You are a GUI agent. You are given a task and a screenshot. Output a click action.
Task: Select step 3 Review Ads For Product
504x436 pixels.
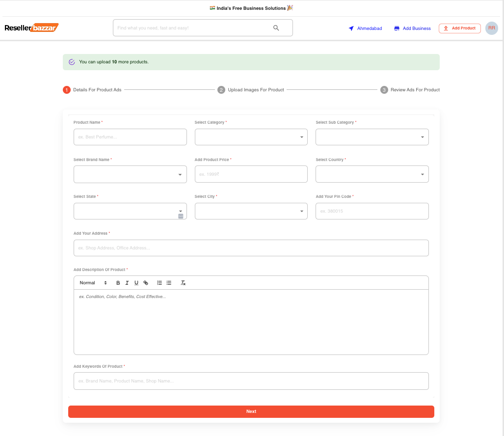coord(384,90)
